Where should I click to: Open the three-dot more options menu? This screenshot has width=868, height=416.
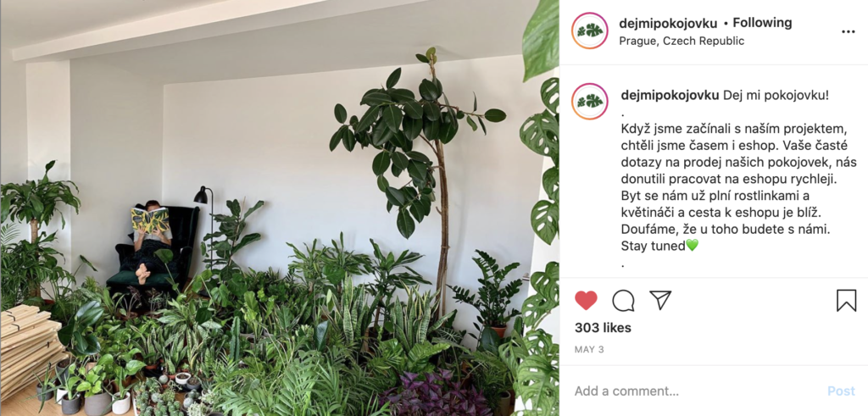tap(848, 31)
